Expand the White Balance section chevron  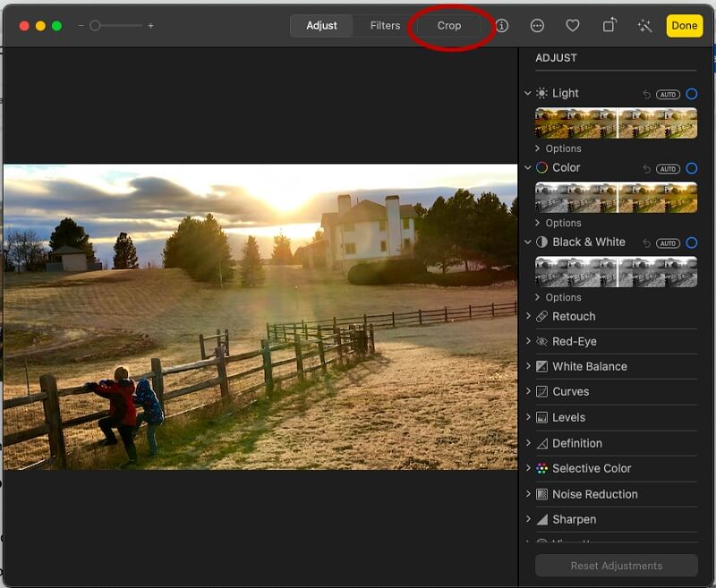(528, 366)
